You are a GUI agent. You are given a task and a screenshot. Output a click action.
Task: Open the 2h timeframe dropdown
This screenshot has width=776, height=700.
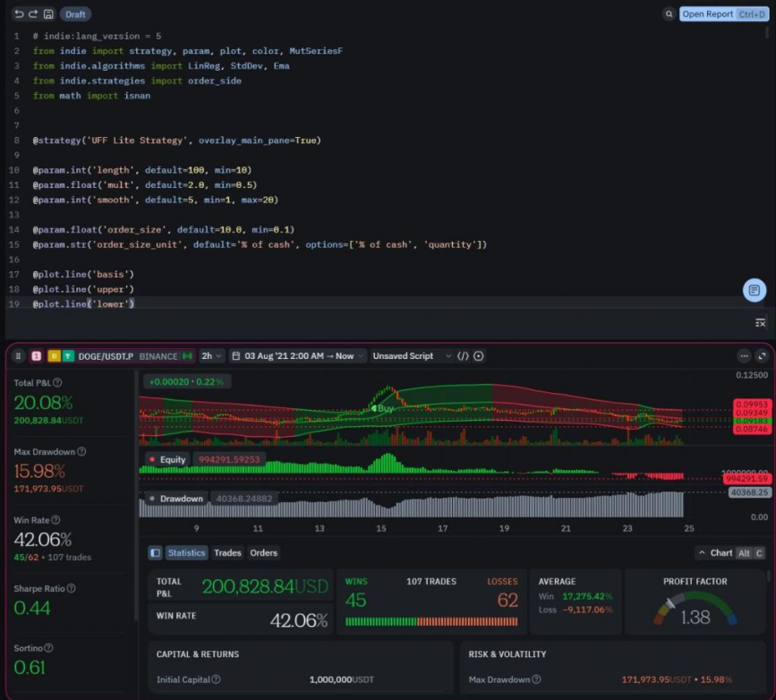point(209,355)
